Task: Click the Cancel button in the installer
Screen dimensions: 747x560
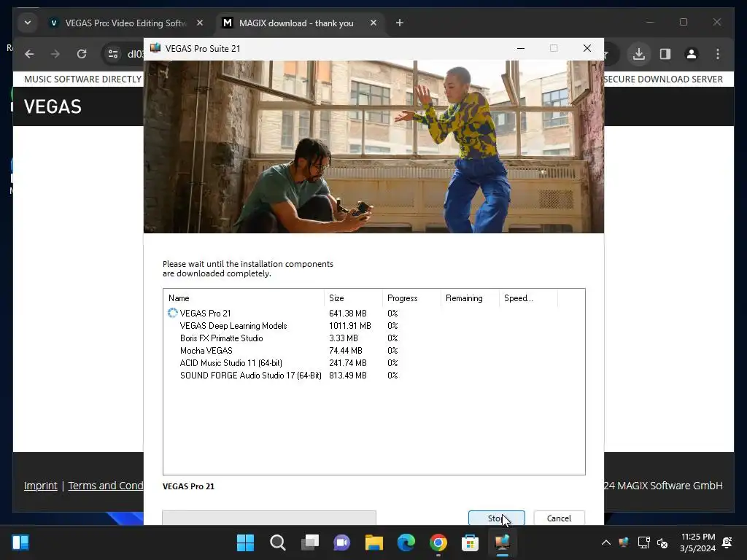Action: [559, 518]
